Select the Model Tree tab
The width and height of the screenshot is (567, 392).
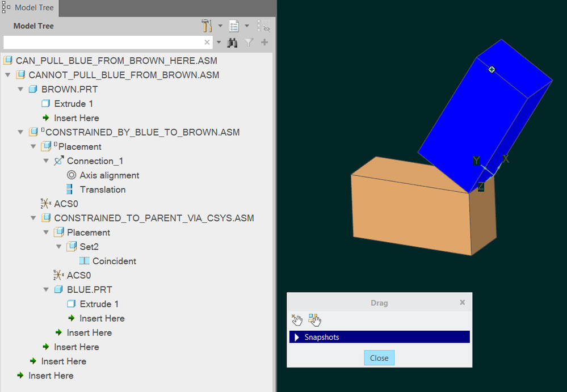29,7
